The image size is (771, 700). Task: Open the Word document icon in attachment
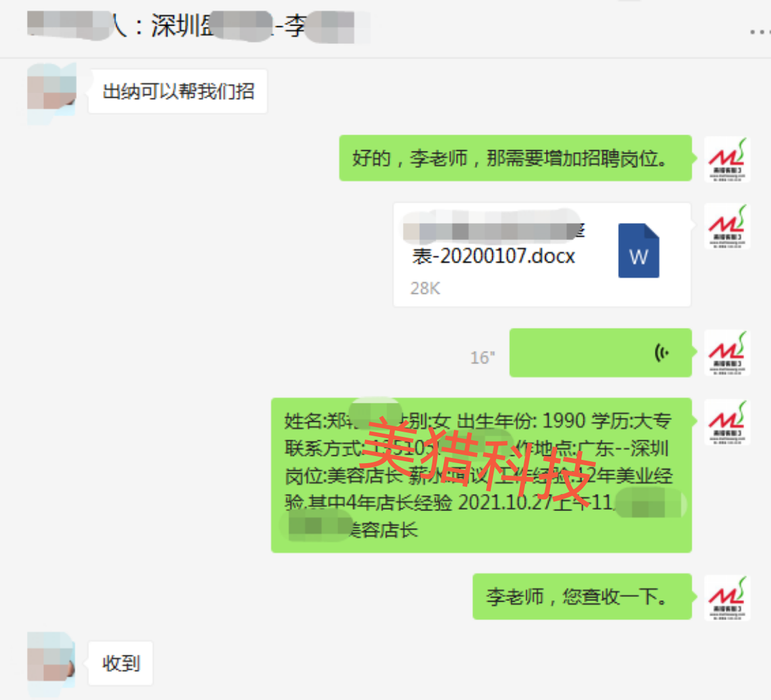638,251
